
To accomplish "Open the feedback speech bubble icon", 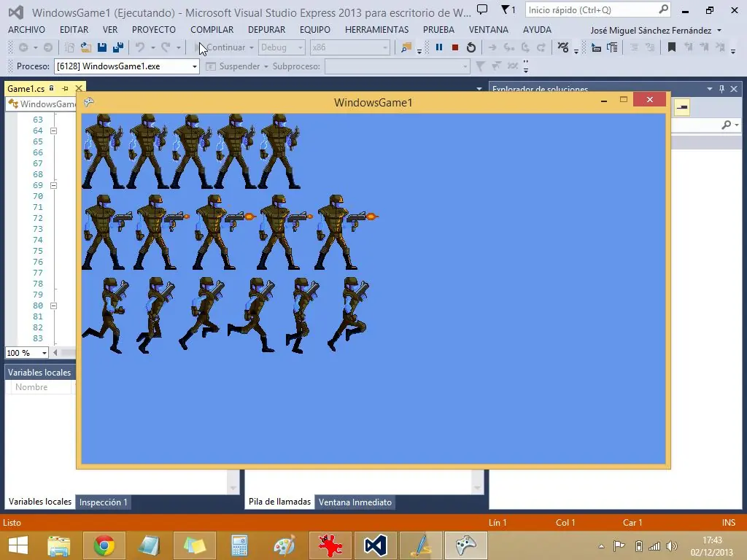I will 482,9.
